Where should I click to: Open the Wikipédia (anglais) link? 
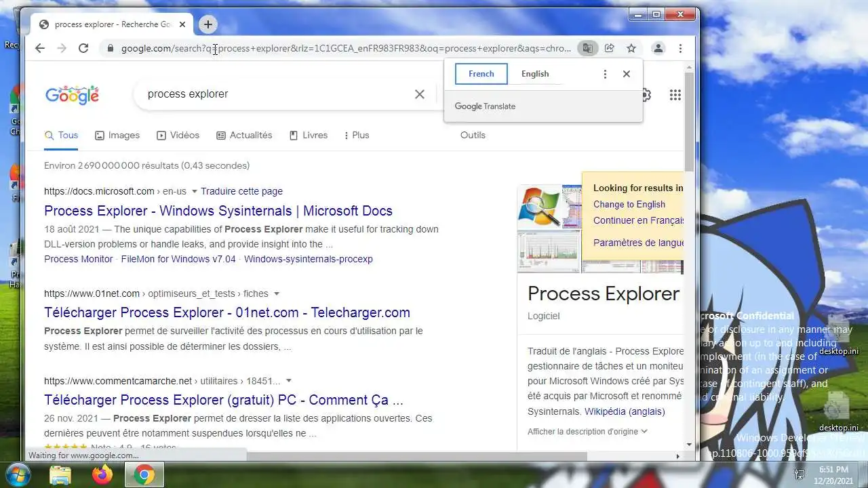[624, 411]
